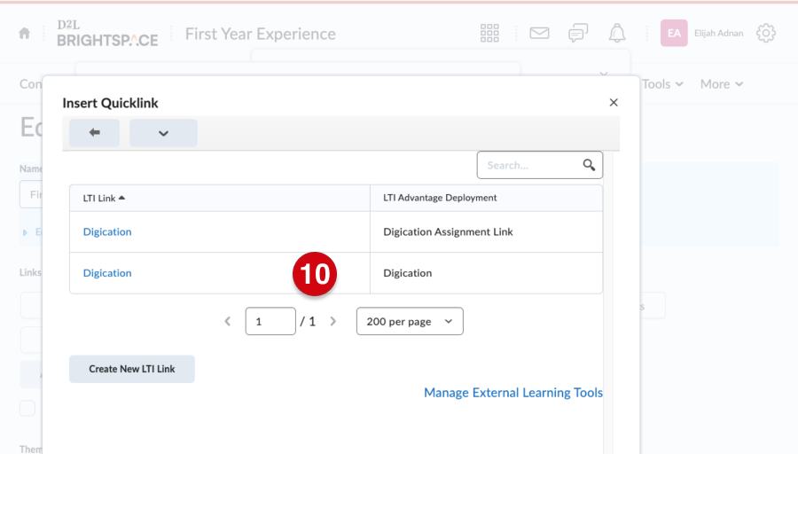Close the Insert Quicklink dialog
The width and height of the screenshot is (798, 532).
[614, 103]
